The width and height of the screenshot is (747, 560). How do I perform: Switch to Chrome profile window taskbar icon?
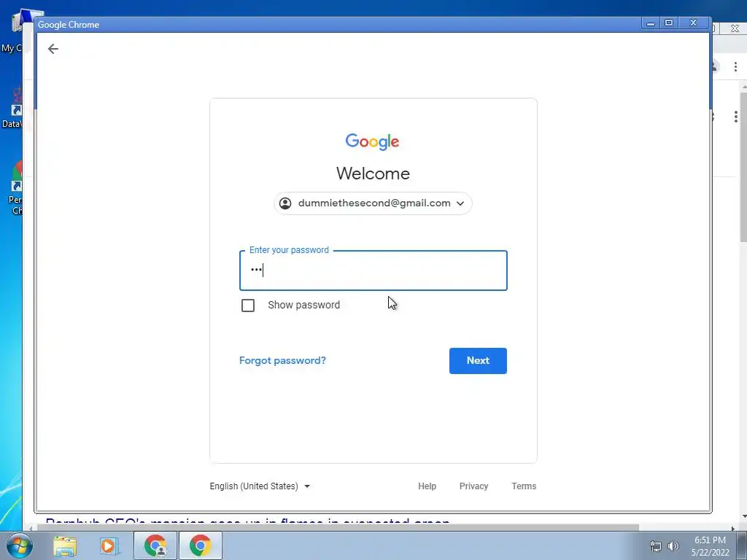click(155, 545)
